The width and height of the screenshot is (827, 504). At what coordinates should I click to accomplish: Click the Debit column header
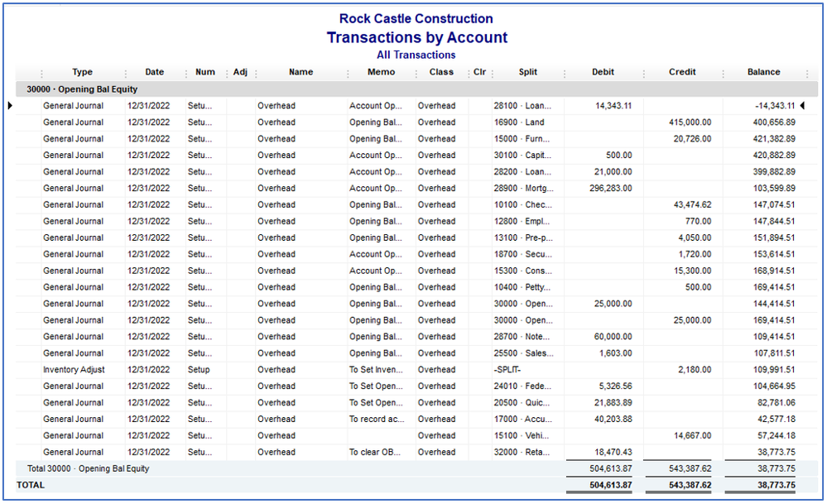(x=603, y=72)
